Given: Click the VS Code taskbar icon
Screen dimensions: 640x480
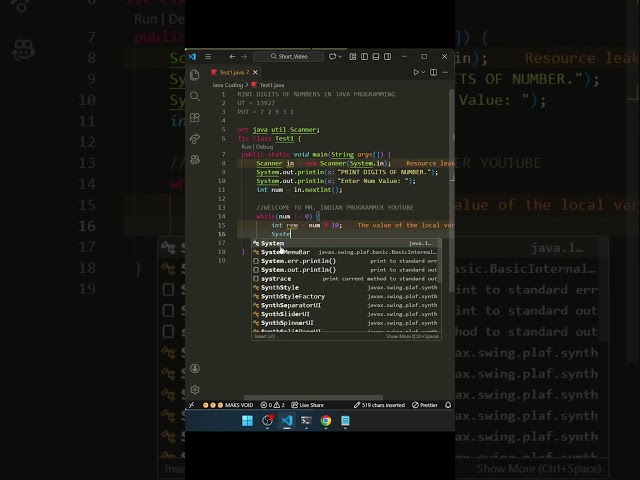Looking at the screenshot, I should pos(287,420).
